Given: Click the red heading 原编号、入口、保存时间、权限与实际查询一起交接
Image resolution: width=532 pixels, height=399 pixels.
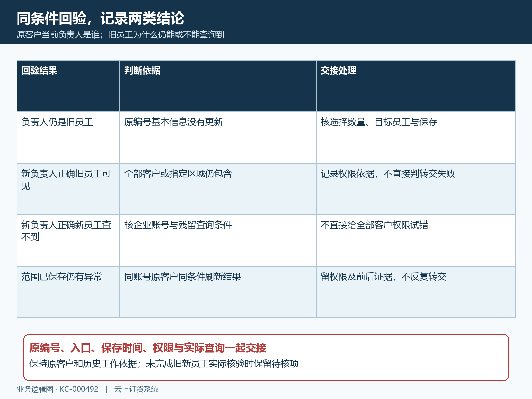Looking at the screenshot, I should (x=148, y=348).
